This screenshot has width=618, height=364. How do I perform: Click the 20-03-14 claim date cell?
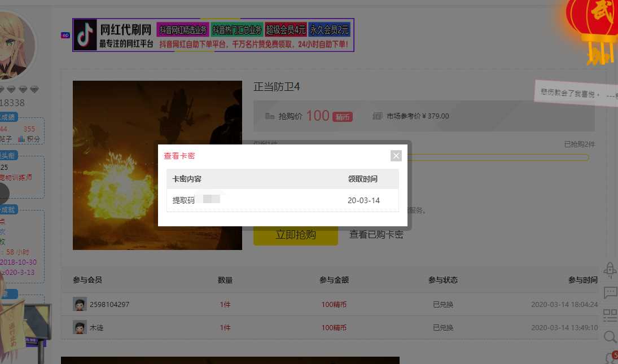pos(363,200)
